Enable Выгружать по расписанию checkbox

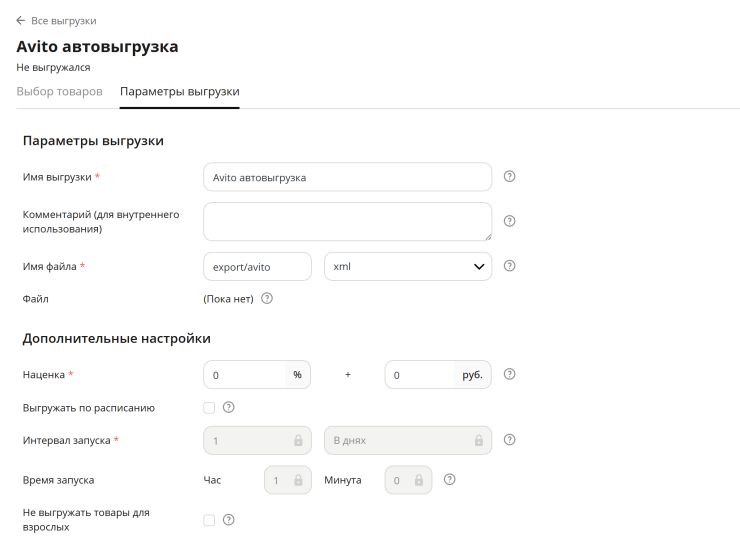pyautogui.click(x=209, y=408)
